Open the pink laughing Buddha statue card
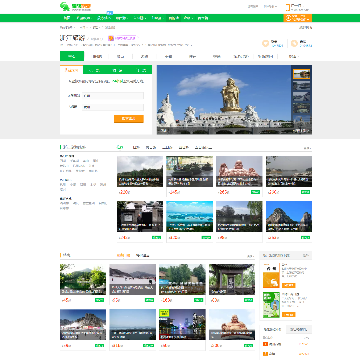This screenshot has width=360, height=360. click(x=239, y=171)
